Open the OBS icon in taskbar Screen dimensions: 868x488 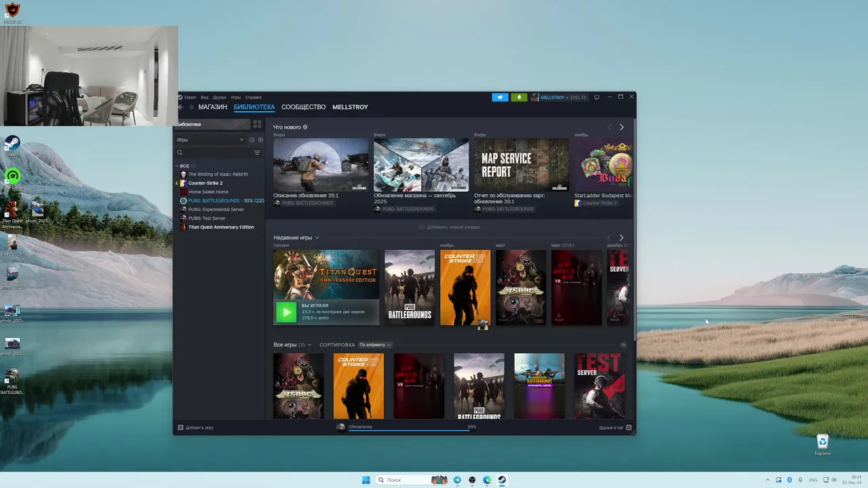point(472,480)
